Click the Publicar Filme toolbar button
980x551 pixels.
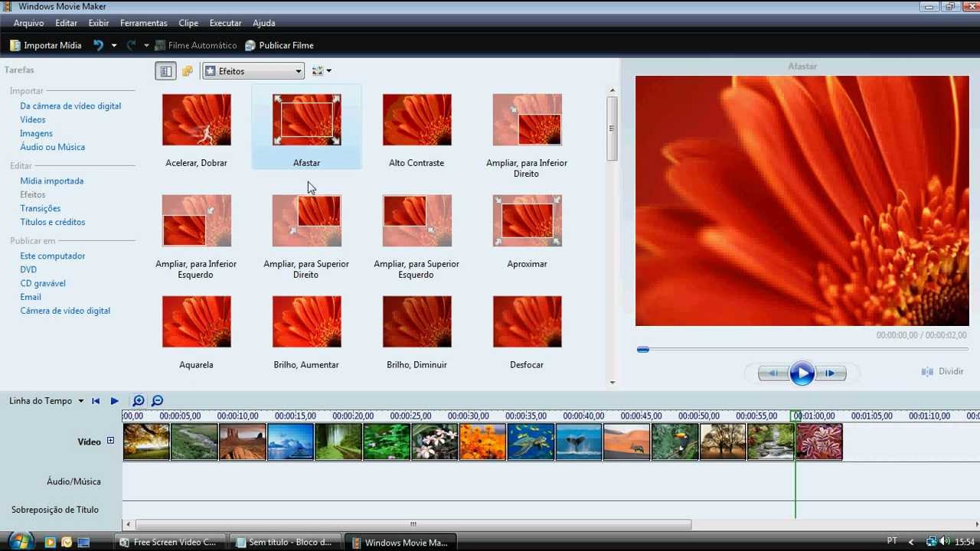pos(279,45)
